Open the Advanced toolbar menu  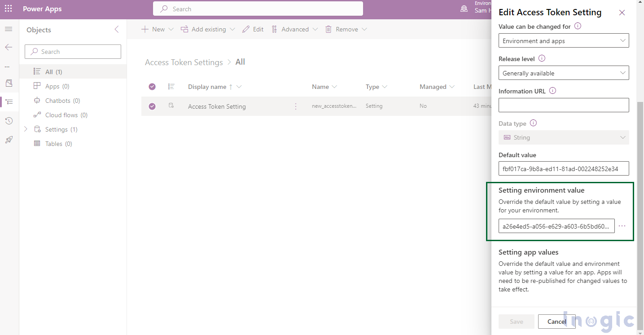pyautogui.click(x=294, y=29)
